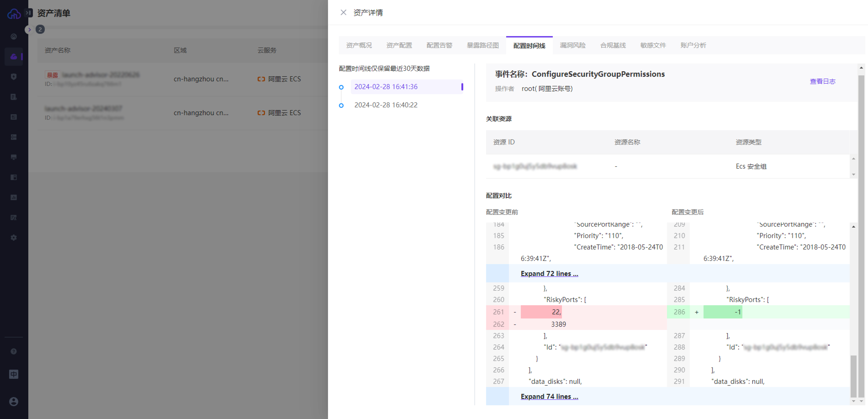This screenshot has height=419, width=868.
Task: Click the 资源 ID column header
Action: pyautogui.click(x=504, y=142)
